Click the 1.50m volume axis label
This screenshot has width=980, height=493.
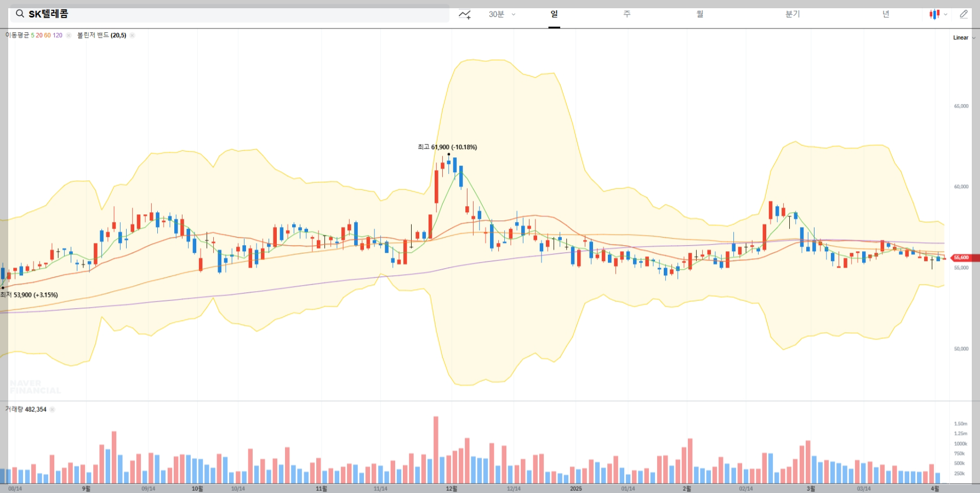(960, 424)
